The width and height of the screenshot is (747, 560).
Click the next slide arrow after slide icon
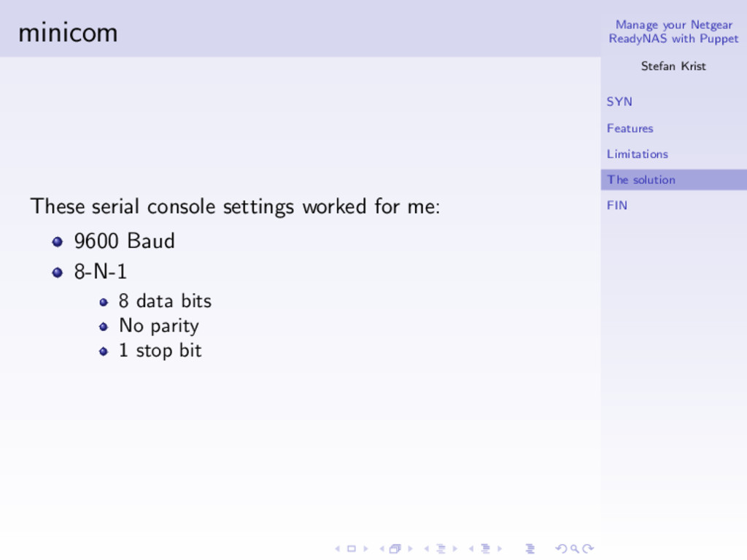365,548
